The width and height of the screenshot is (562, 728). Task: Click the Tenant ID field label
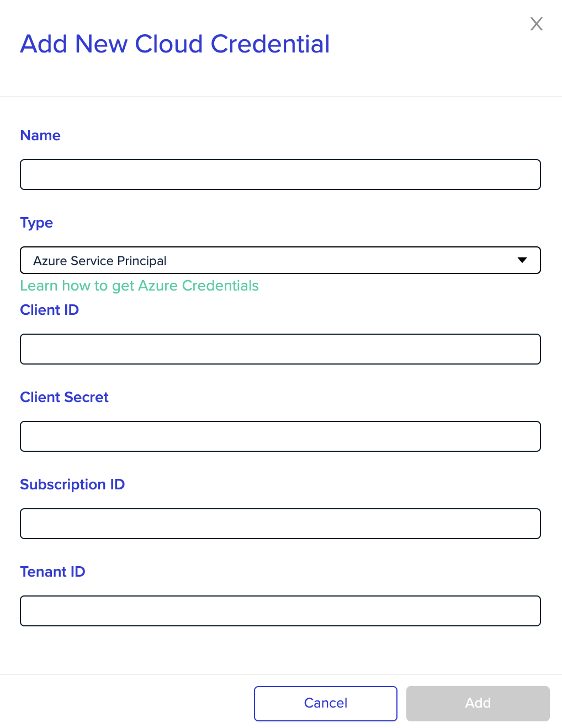(x=52, y=572)
